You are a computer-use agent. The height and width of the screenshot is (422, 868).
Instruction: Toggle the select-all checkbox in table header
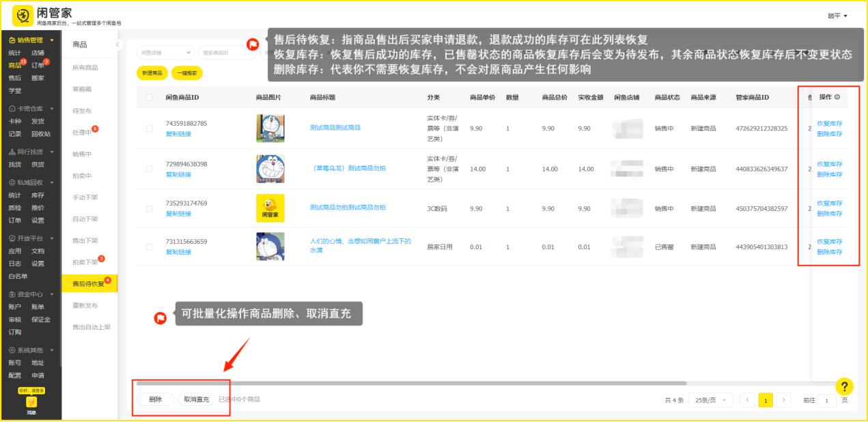(x=150, y=98)
